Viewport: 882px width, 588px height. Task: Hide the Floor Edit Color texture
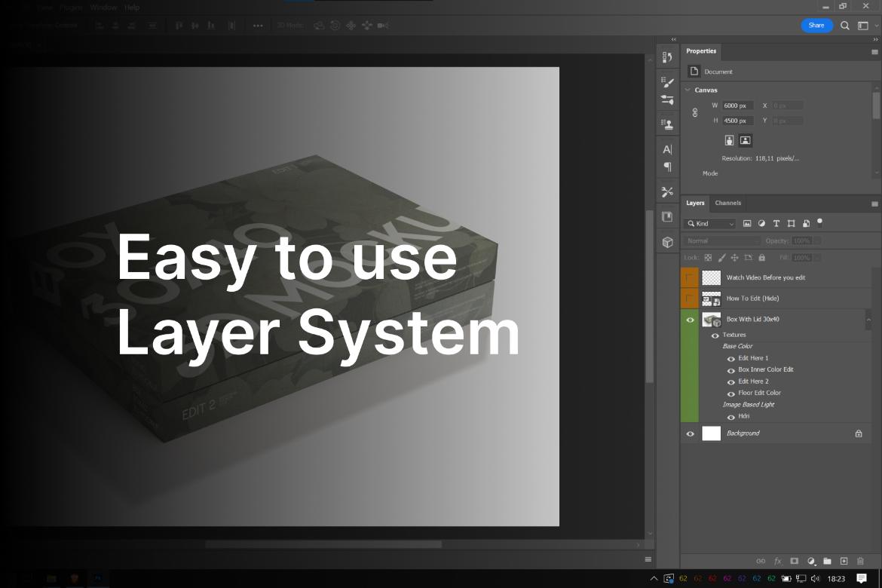[731, 394]
